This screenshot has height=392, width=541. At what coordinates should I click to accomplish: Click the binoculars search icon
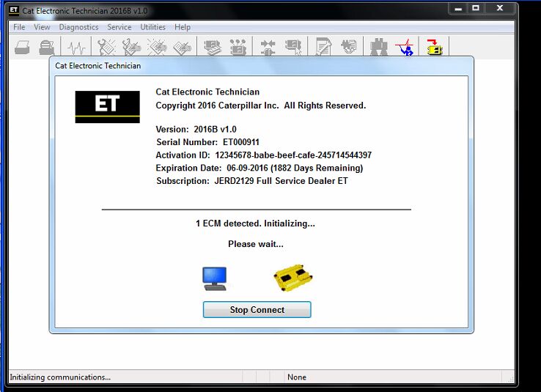[x=378, y=47]
